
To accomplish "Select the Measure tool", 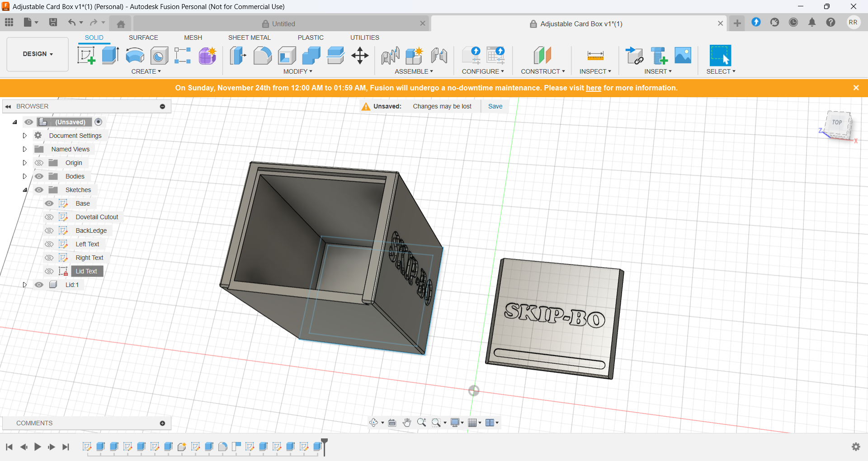I will 595,56.
